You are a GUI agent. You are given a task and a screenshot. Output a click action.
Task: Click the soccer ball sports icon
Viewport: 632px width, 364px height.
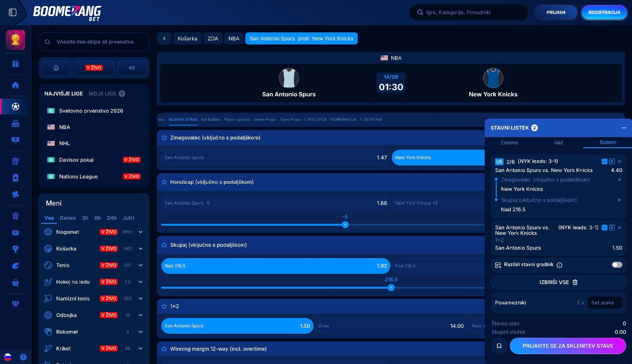pos(15,107)
